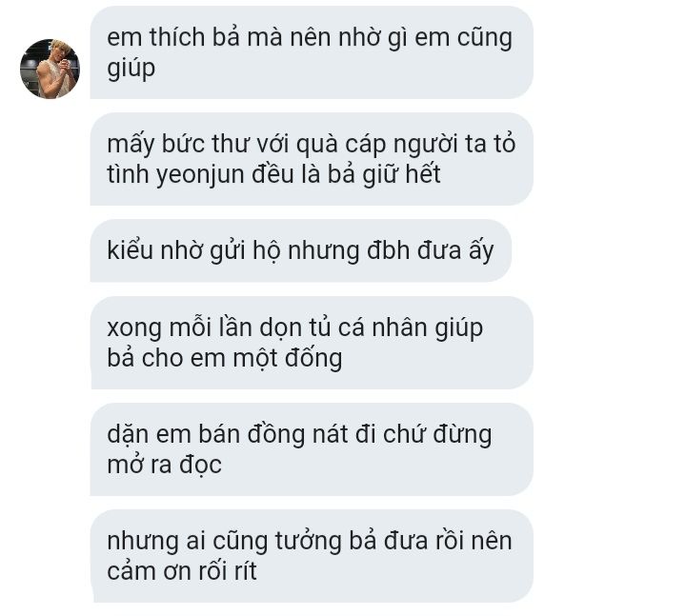Tap the message "kiểu nhờ gửi hộ"
This screenshot has height=616, width=686.
click(300, 250)
